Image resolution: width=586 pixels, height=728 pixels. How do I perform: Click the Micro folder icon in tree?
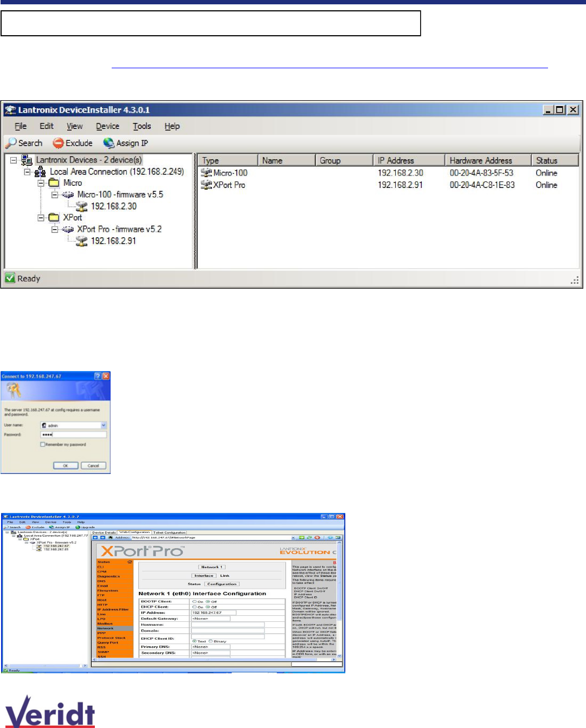pyautogui.click(x=54, y=183)
